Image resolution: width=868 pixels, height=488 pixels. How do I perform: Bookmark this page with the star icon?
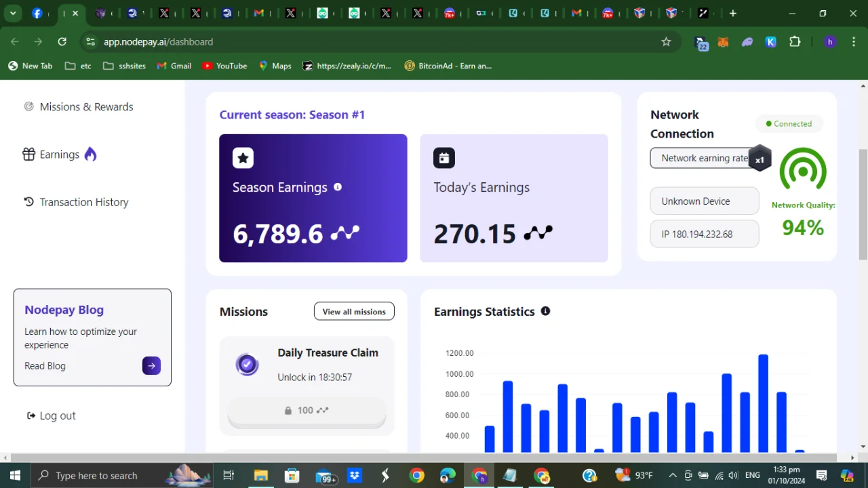point(666,42)
